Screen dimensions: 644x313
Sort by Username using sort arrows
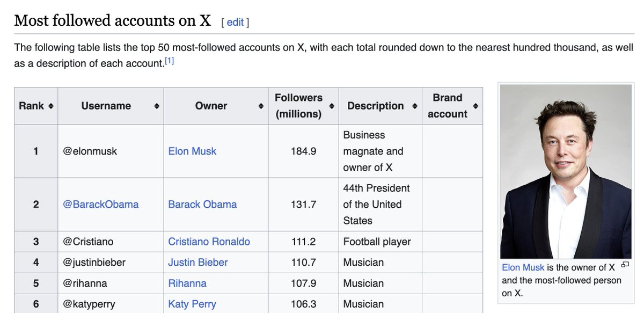click(157, 106)
